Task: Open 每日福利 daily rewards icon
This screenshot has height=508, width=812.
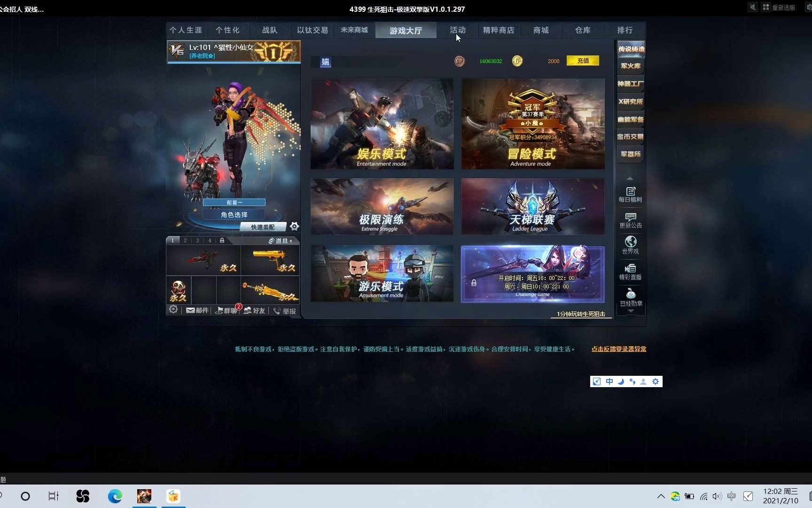Action: [631, 195]
